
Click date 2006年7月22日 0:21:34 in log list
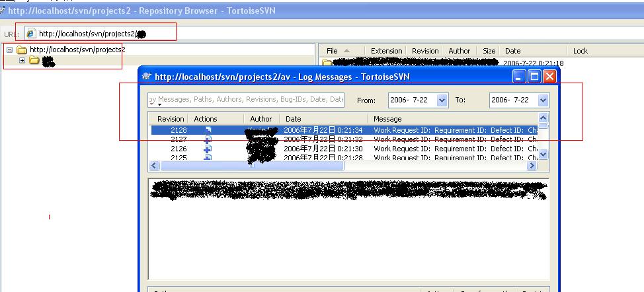(323, 130)
